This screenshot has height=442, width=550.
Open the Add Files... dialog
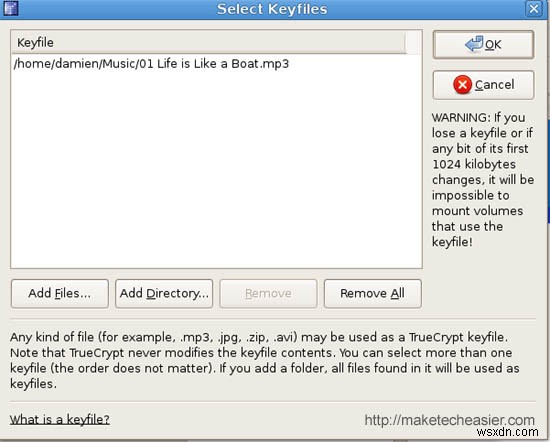60,294
